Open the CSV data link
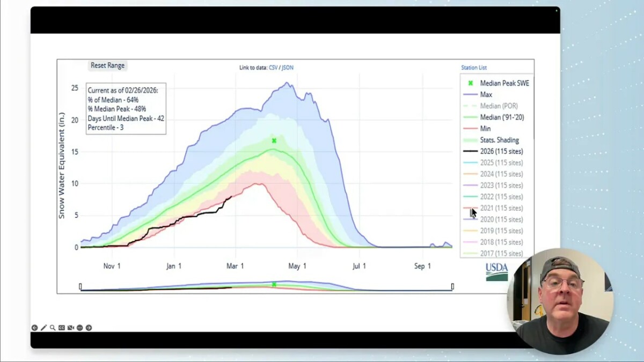644x362 pixels. pyautogui.click(x=273, y=68)
